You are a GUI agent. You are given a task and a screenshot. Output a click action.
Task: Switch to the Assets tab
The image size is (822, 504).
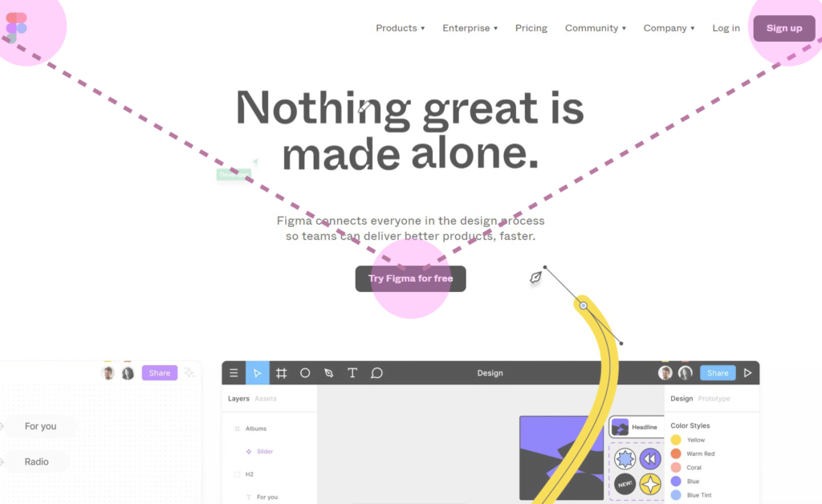(x=266, y=399)
